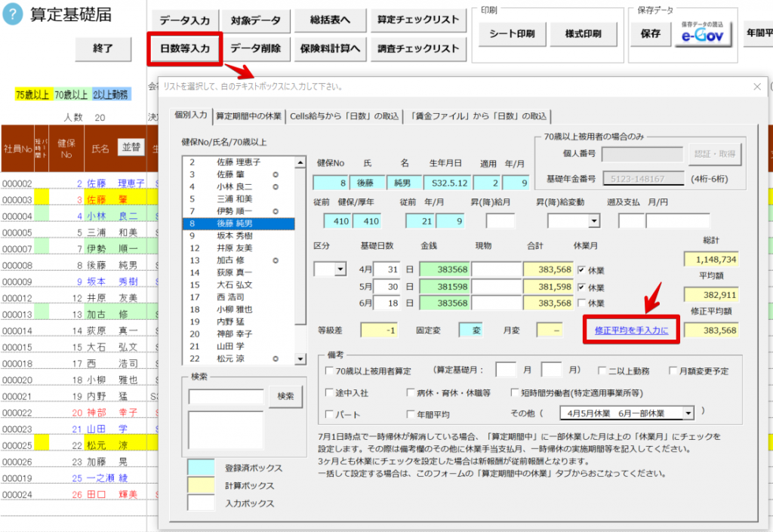Tick the 病休・育休・休職等 checkbox

410,392
